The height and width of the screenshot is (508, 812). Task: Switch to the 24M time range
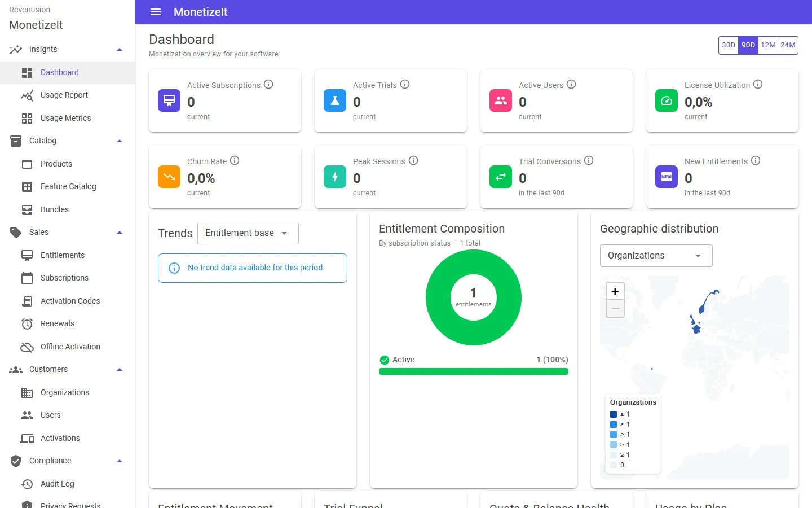pyautogui.click(x=788, y=45)
